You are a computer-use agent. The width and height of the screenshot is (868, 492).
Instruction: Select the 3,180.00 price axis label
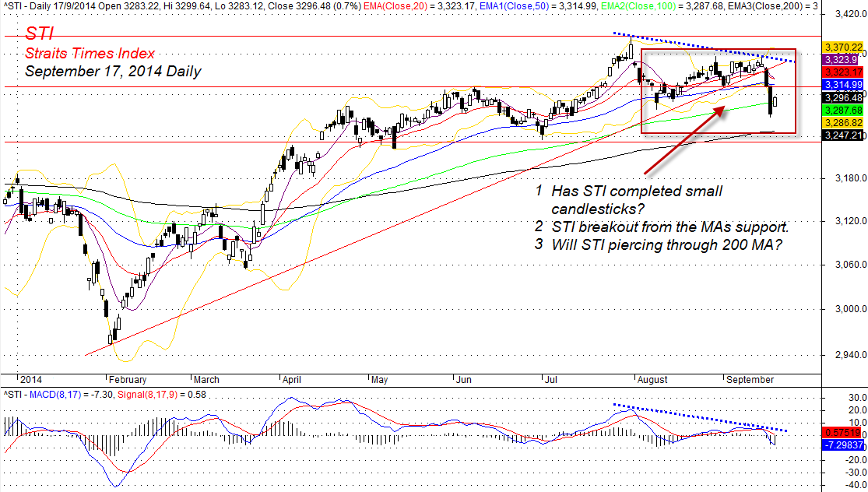(851, 178)
